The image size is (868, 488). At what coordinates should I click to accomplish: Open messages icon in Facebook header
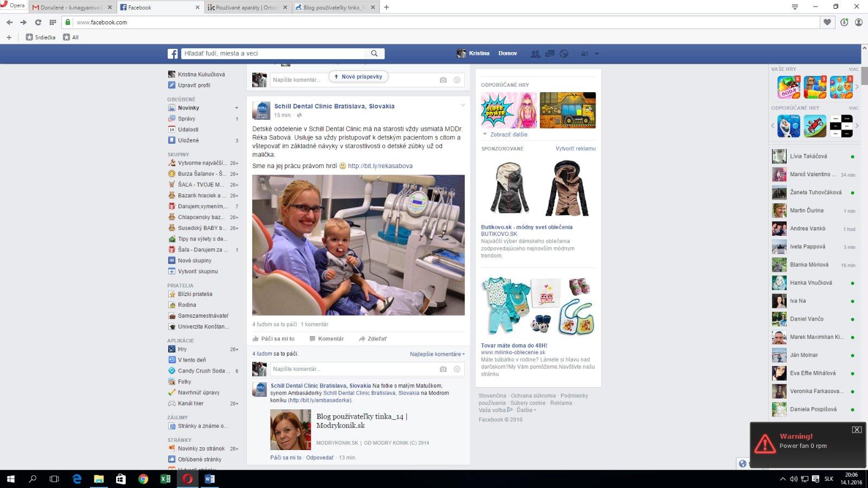tap(550, 54)
